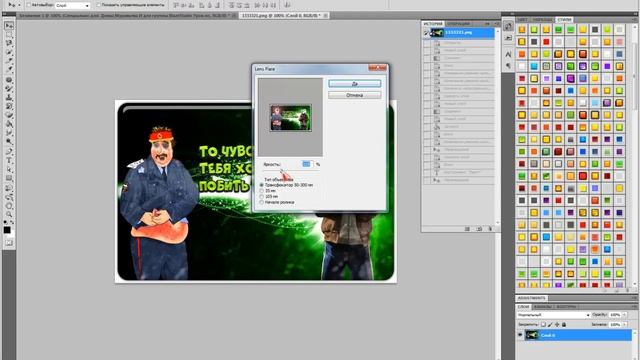Switch to the ОБРАЗЦЫ tab
This screenshot has height=360, width=640.
[542, 20]
